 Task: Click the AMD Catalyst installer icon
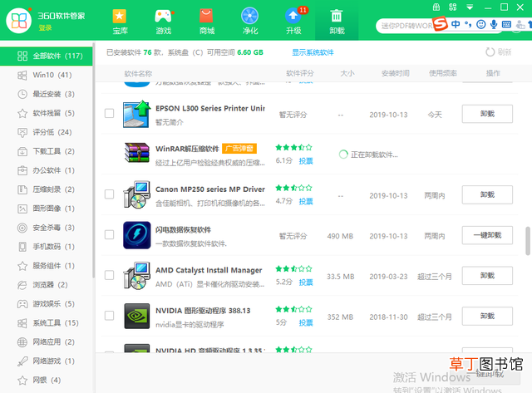(x=136, y=276)
